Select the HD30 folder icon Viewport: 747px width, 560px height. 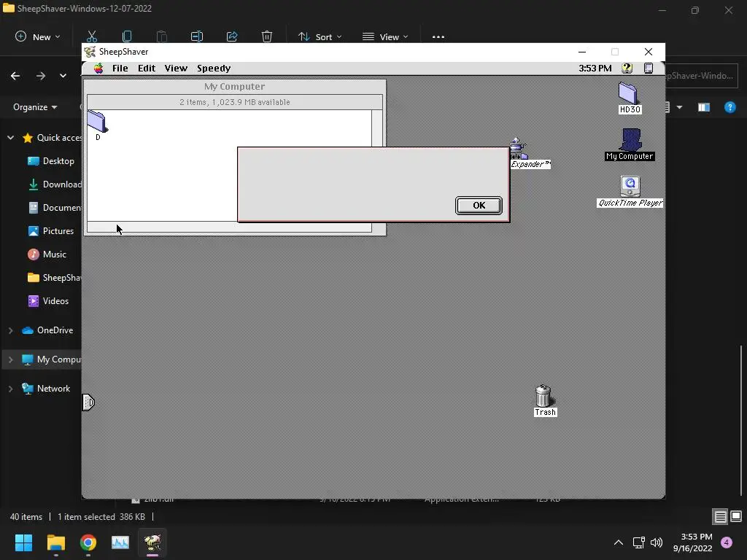tap(630, 98)
